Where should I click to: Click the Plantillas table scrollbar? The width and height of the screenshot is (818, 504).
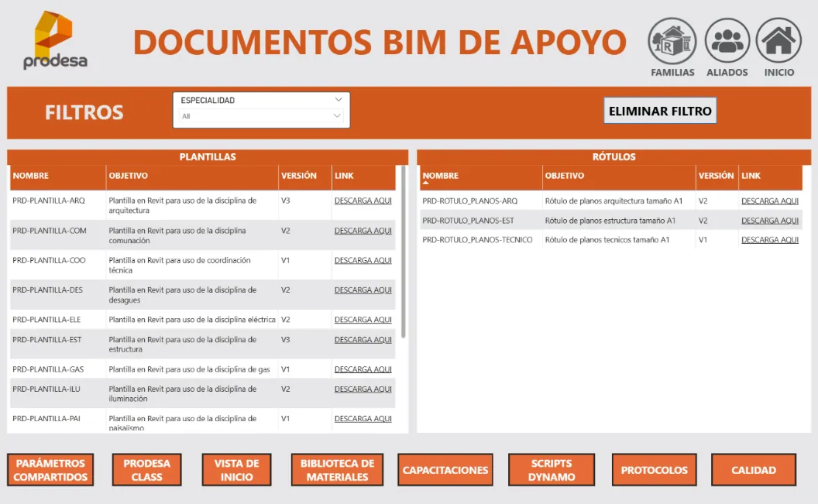click(x=404, y=252)
